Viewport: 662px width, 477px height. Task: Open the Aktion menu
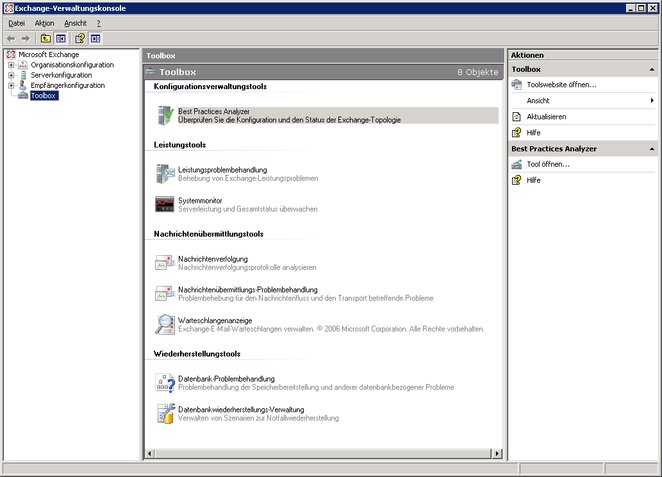click(44, 23)
